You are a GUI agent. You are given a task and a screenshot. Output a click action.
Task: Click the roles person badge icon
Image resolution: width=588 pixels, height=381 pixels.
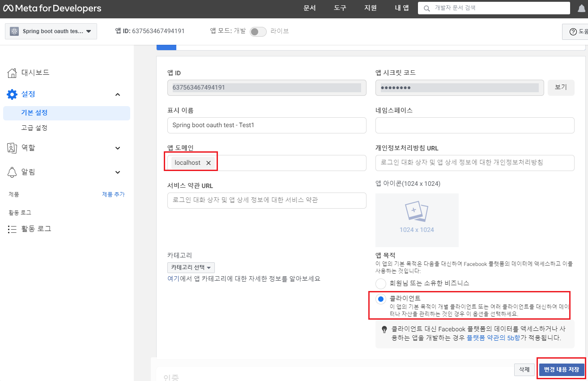pyautogui.click(x=13, y=148)
